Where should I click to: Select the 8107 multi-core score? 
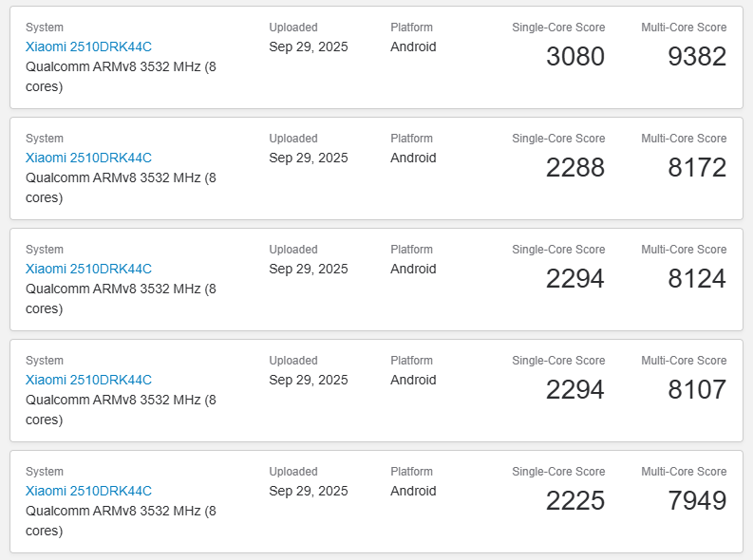[x=697, y=390]
